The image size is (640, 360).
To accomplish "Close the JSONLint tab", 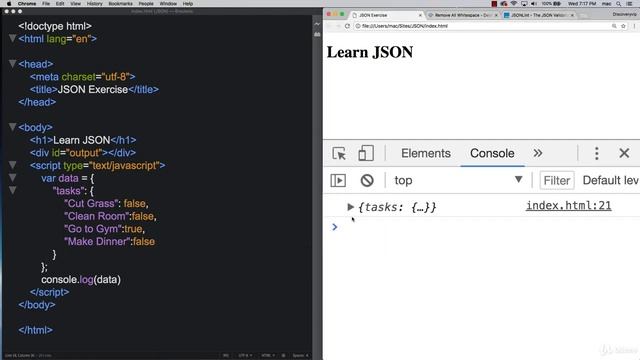I will [x=572, y=15].
